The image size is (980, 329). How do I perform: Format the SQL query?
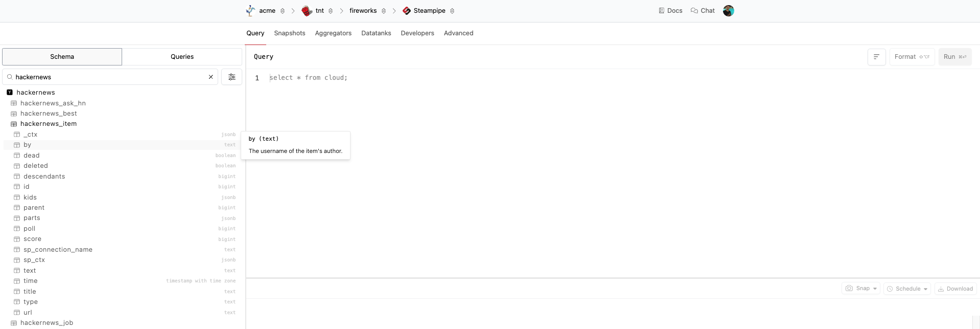[912, 57]
